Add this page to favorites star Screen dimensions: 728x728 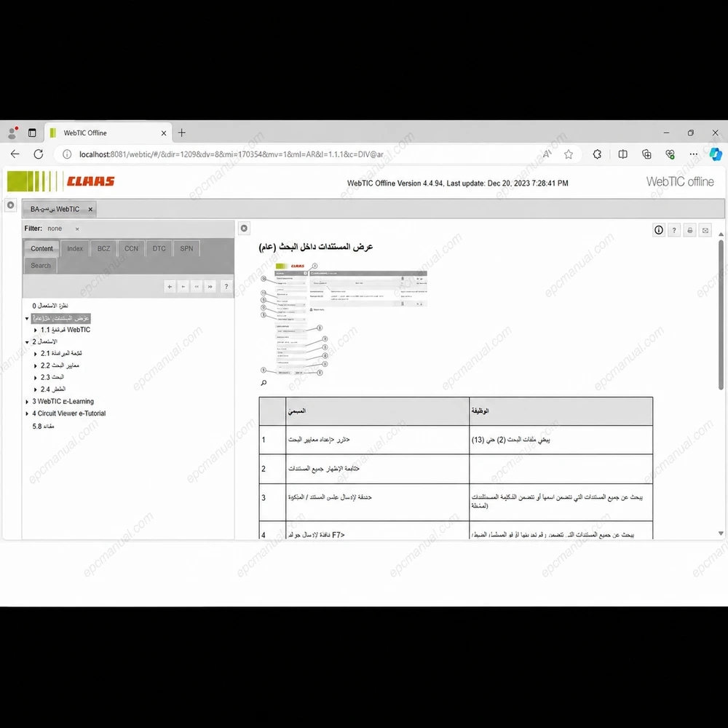pos(569,154)
